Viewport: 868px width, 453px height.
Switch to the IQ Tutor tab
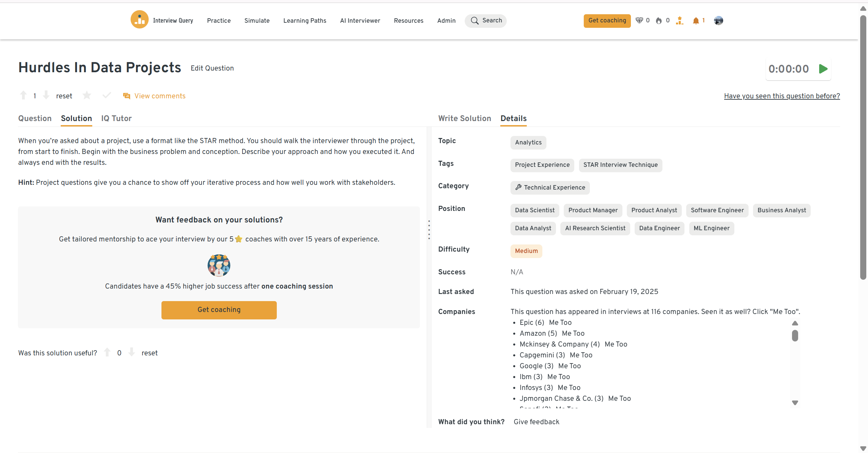(x=116, y=118)
